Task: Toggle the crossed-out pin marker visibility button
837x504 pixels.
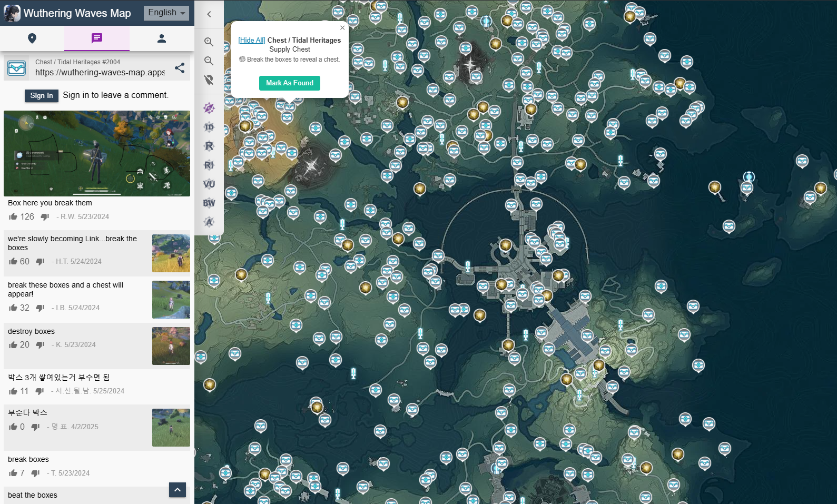Action: (209, 80)
